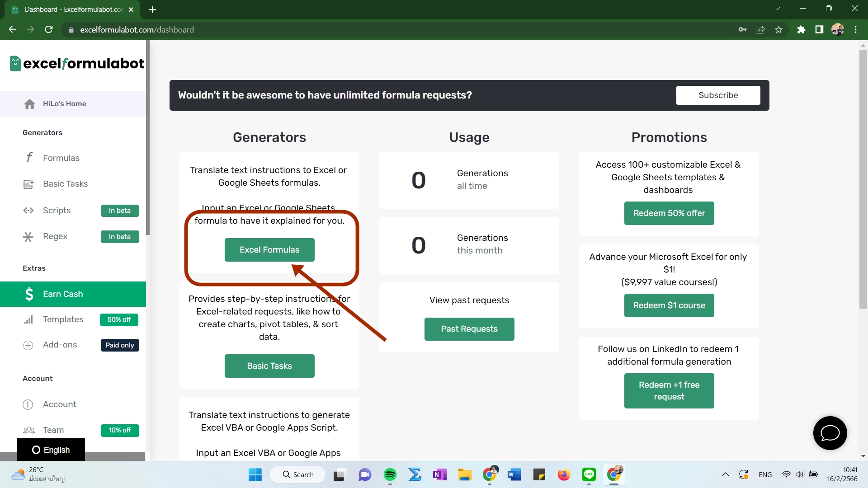Click the Account info circle icon
Screen dimensions: 868x488
click(x=28, y=404)
